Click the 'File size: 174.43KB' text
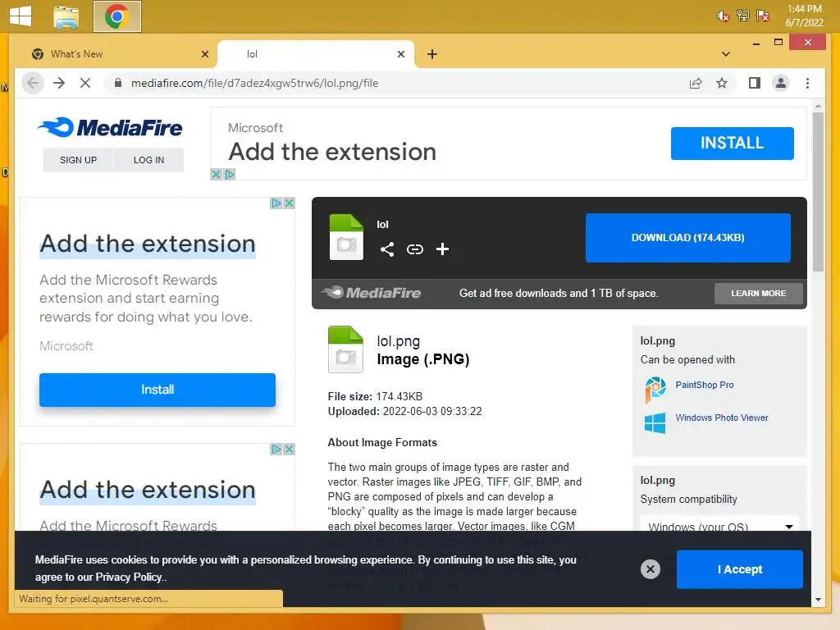The height and width of the screenshot is (630, 840). tap(375, 396)
